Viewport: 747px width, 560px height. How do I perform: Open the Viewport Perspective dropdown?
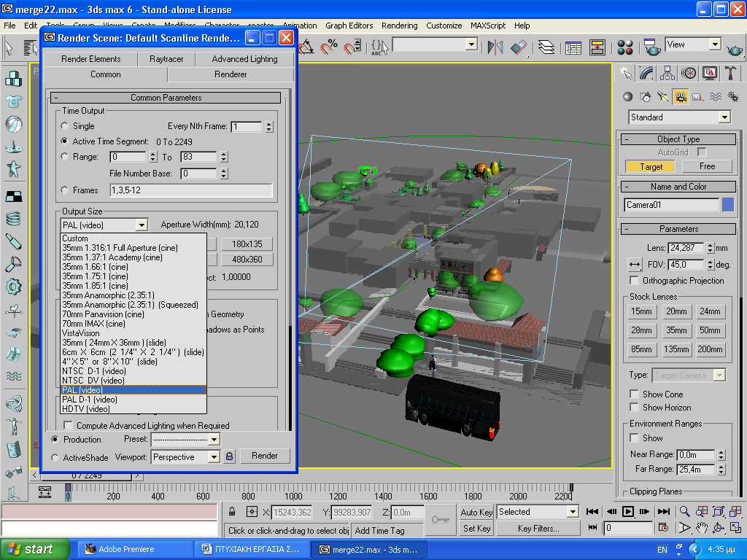(185, 457)
